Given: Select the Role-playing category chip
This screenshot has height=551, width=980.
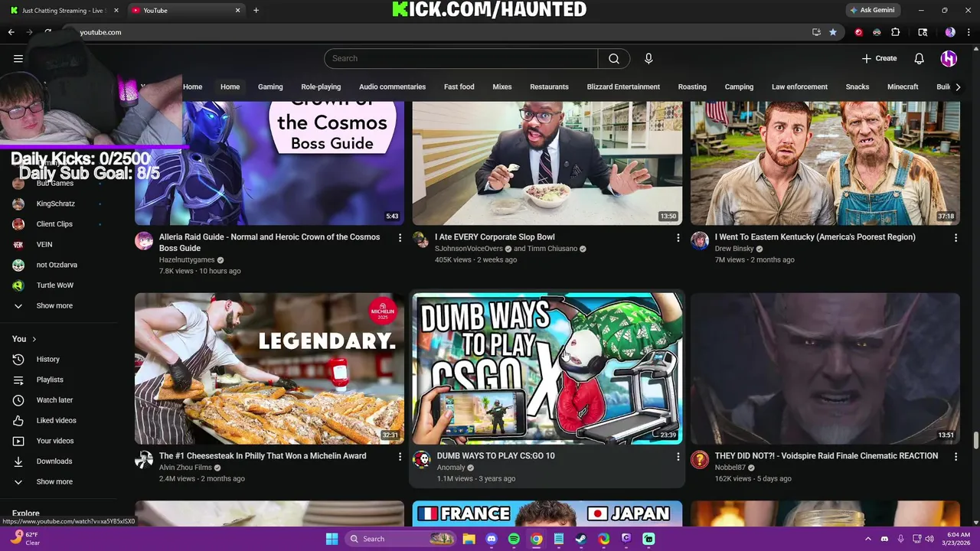Looking at the screenshot, I should [321, 86].
